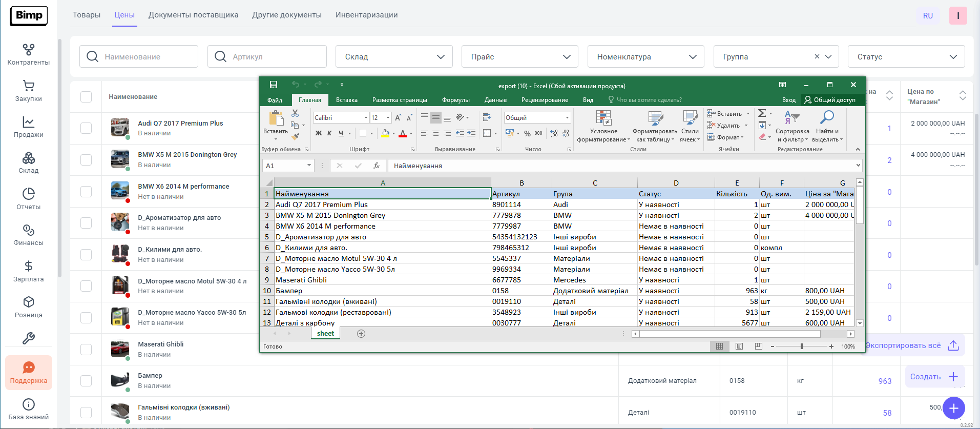The image size is (980, 429).
Task: Click the Создать button
Action: pos(934,377)
